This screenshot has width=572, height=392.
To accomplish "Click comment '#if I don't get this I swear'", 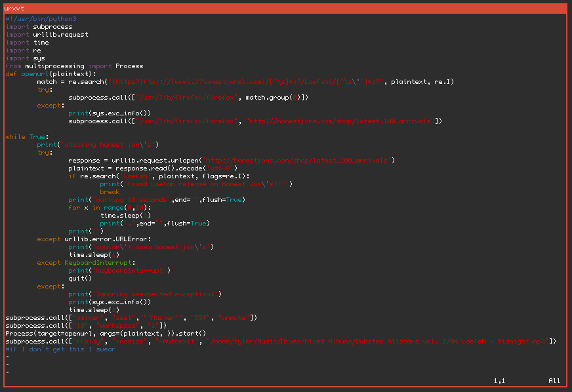I will 60,349.
